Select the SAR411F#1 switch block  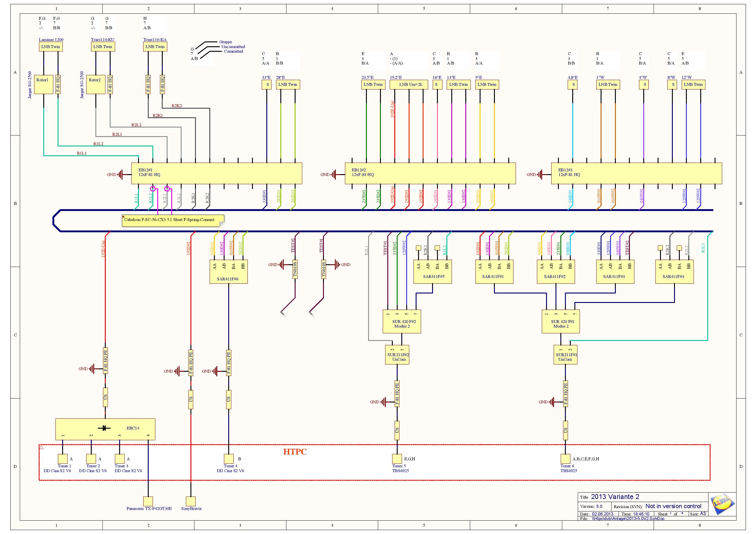(494, 272)
